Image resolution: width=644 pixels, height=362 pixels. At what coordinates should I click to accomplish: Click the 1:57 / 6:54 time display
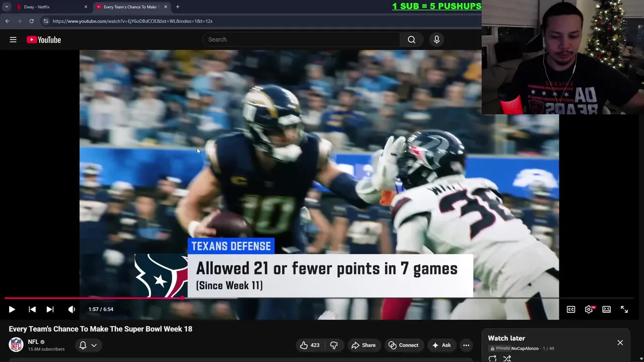coord(101,309)
